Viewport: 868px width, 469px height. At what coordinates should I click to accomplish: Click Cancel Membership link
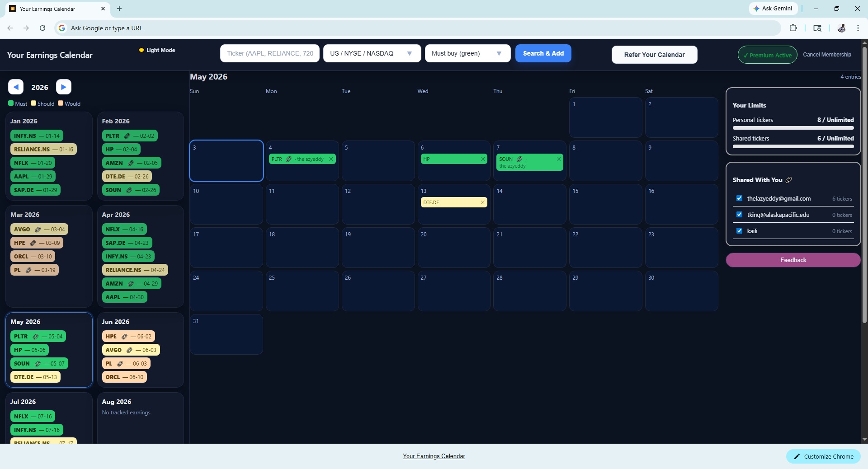827,55
